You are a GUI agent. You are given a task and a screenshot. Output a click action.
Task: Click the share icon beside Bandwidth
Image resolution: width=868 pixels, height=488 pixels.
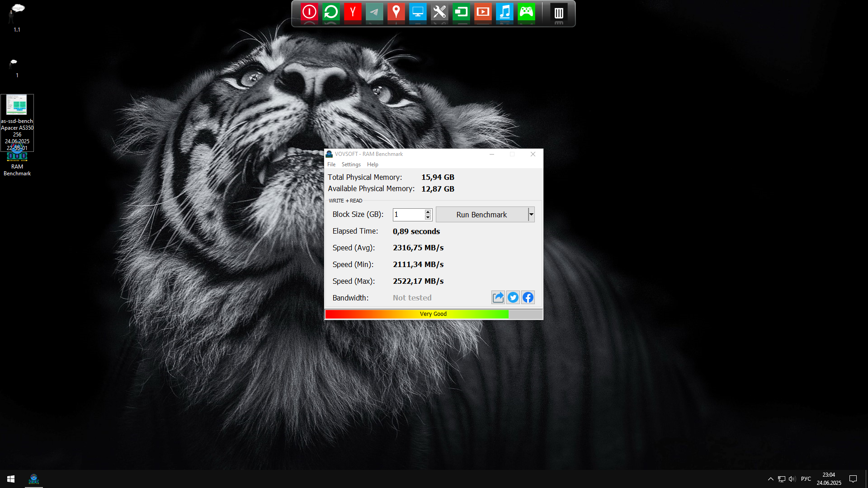tap(498, 297)
